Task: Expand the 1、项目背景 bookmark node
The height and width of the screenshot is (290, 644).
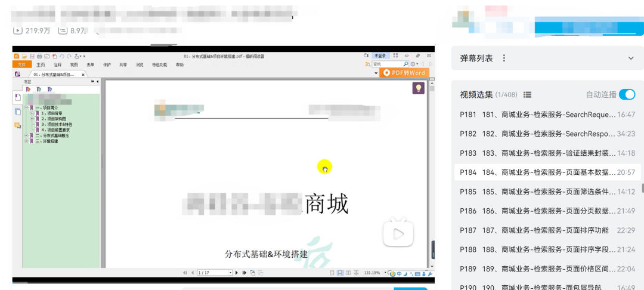Action: pos(32,113)
